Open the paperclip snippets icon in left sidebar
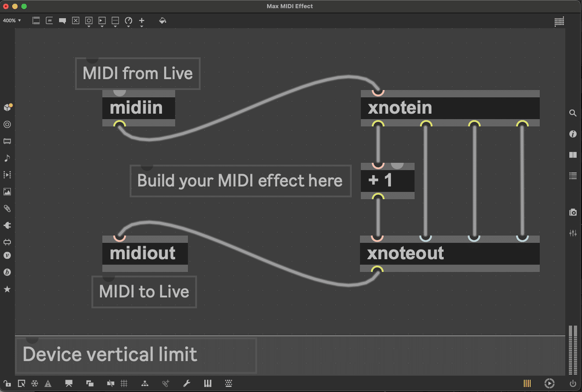The width and height of the screenshot is (582, 392). pos(7,208)
